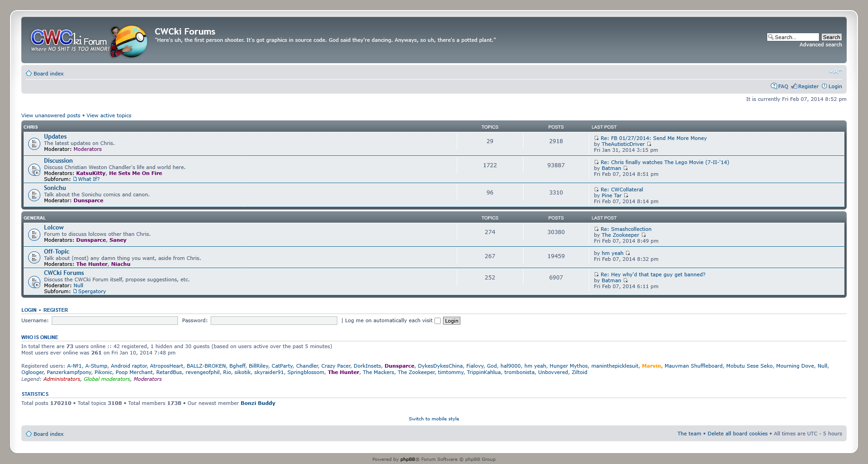The width and height of the screenshot is (868, 464).
Task: Go to Board index in top breadcrumb
Action: point(49,74)
